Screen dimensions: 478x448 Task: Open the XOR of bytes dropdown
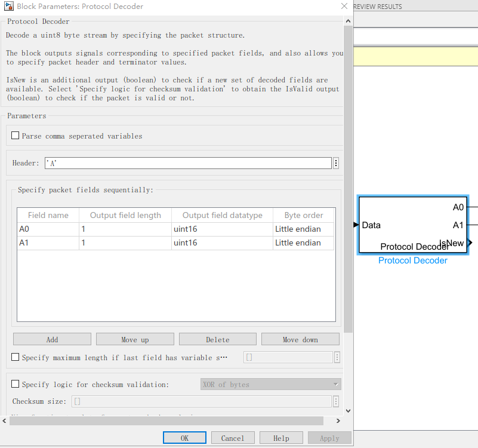pos(271,385)
